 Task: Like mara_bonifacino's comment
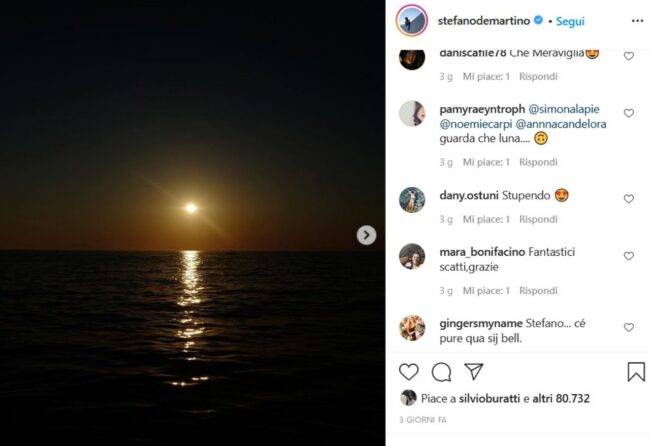[628, 256]
